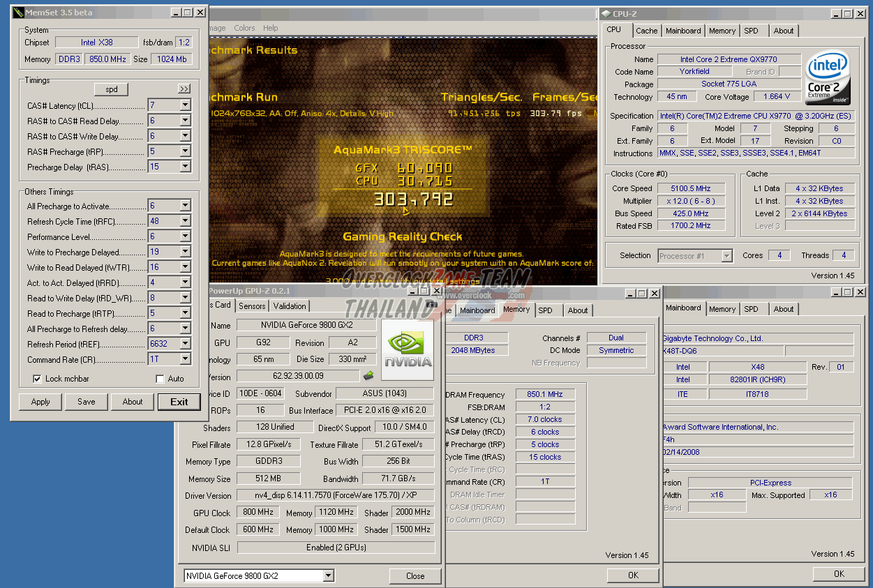Click the GPU Clock value 800 MHz

point(258,512)
